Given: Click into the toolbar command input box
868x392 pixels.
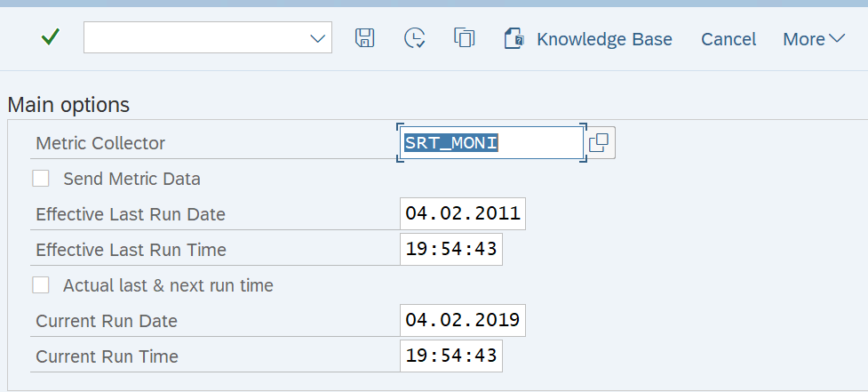Looking at the screenshot, I should coord(195,38).
